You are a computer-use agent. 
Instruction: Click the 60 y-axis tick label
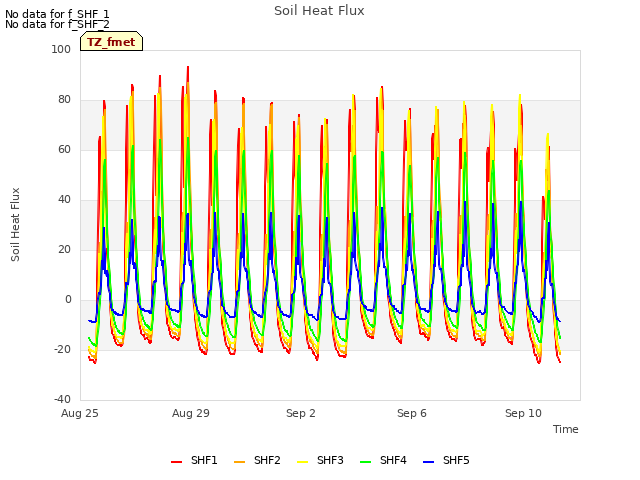(x=64, y=149)
